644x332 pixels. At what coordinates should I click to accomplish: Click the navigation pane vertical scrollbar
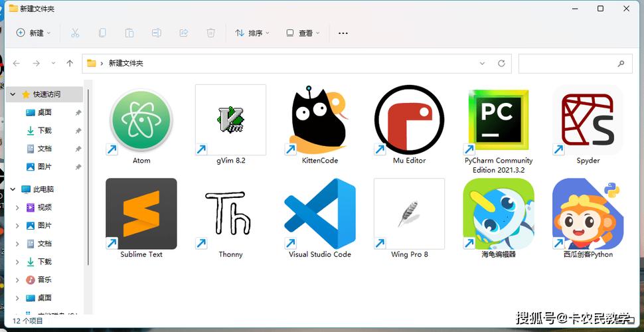[88, 177]
